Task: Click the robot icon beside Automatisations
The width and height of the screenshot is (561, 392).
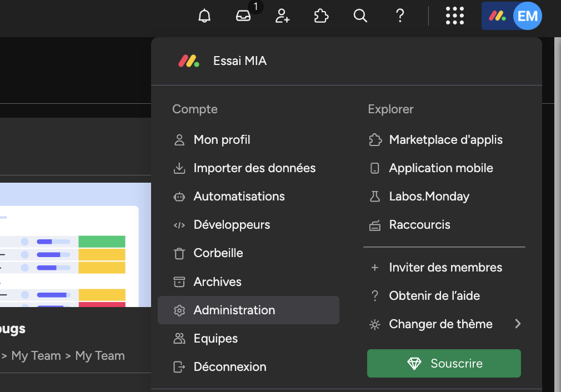Action: [179, 197]
